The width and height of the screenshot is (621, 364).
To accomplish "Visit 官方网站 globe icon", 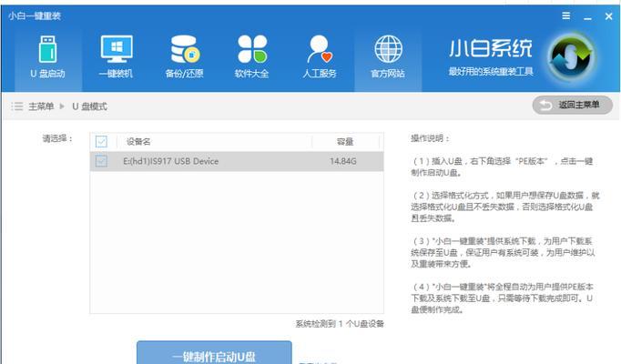I will pos(388,49).
